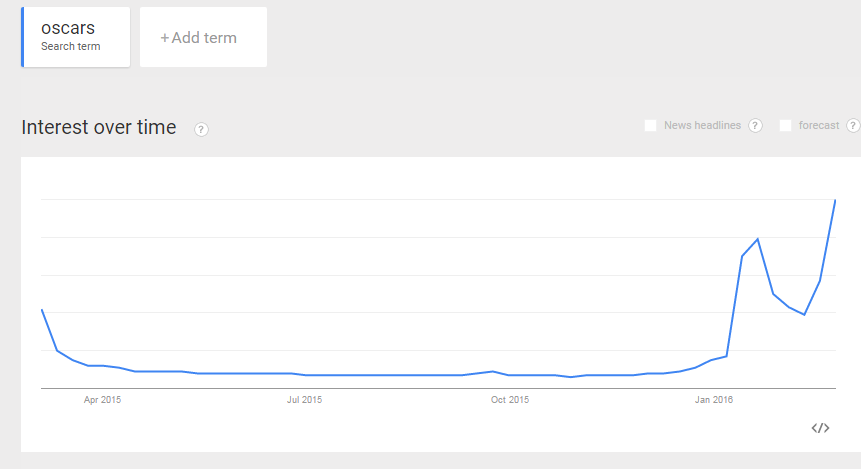Click help icon beside Interest over time
Viewport: 861px width, 469px height.
(x=201, y=129)
